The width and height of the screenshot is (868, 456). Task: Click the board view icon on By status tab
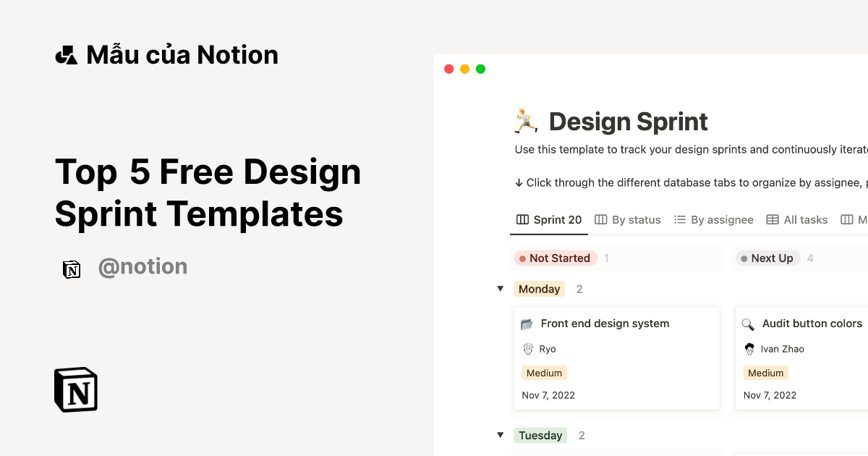[x=600, y=219]
